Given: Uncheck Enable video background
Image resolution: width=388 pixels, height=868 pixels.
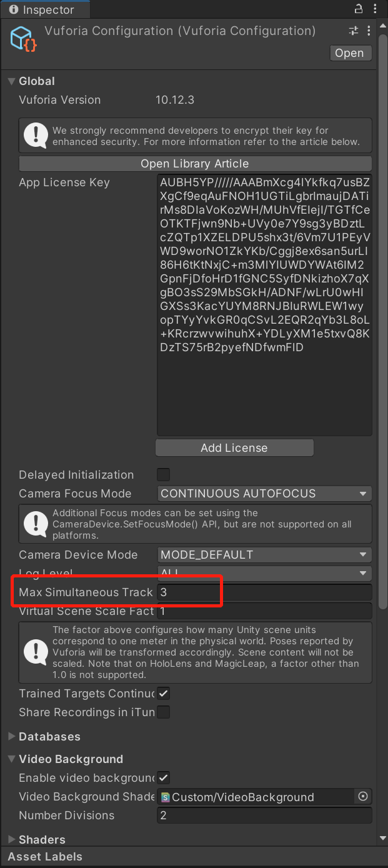Looking at the screenshot, I should [x=163, y=778].
